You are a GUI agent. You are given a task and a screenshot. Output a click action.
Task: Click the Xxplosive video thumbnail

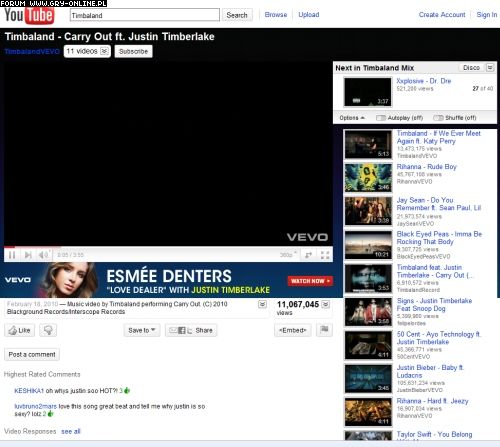coord(368,92)
